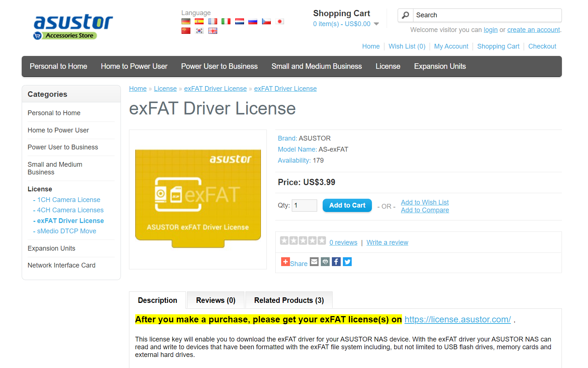Click the asustor Accessories Store logo
588x368 pixels.
tap(73, 26)
